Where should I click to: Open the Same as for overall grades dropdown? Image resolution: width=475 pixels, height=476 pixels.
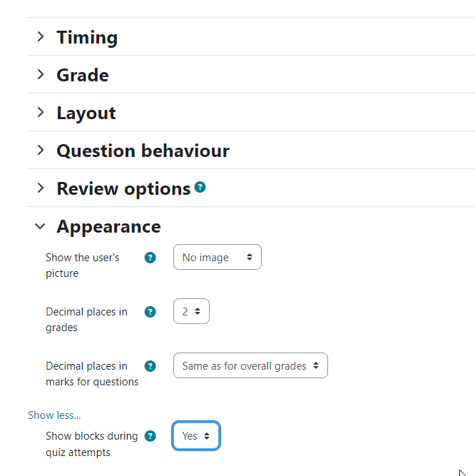tap(250, 365)
